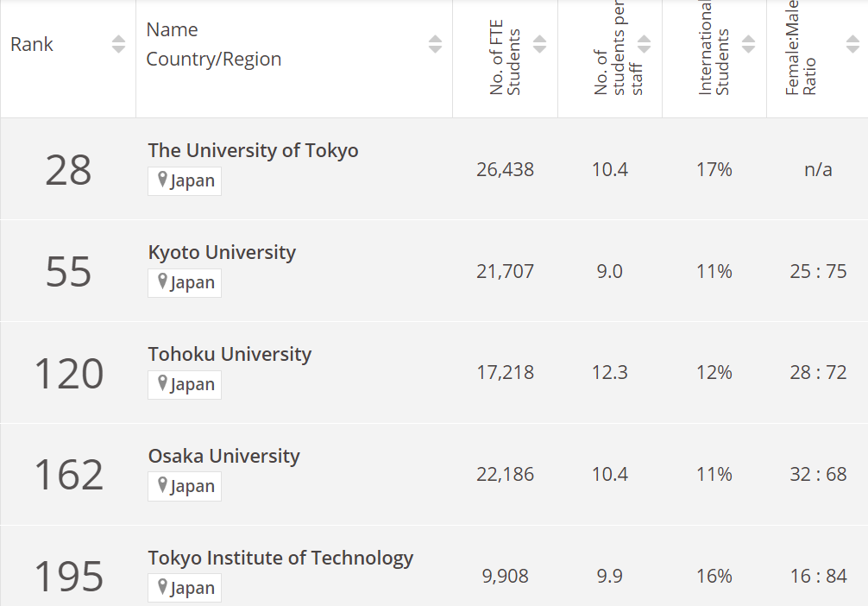The width and height of the screenshot is (868, 606).
Task: Select Japan location tag under Tohoku University
Action: tap(185, 385)
